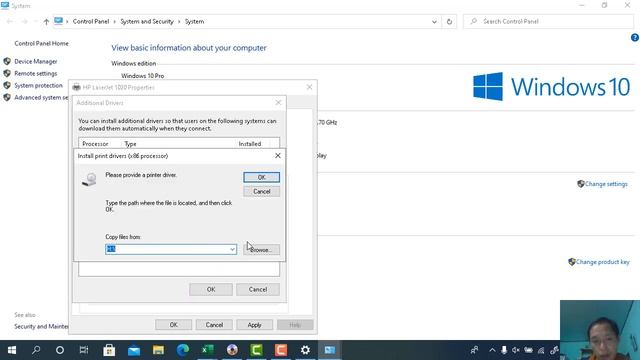Open Excel from taskbar
640x360 pixels.
click(x=207, y=350)
